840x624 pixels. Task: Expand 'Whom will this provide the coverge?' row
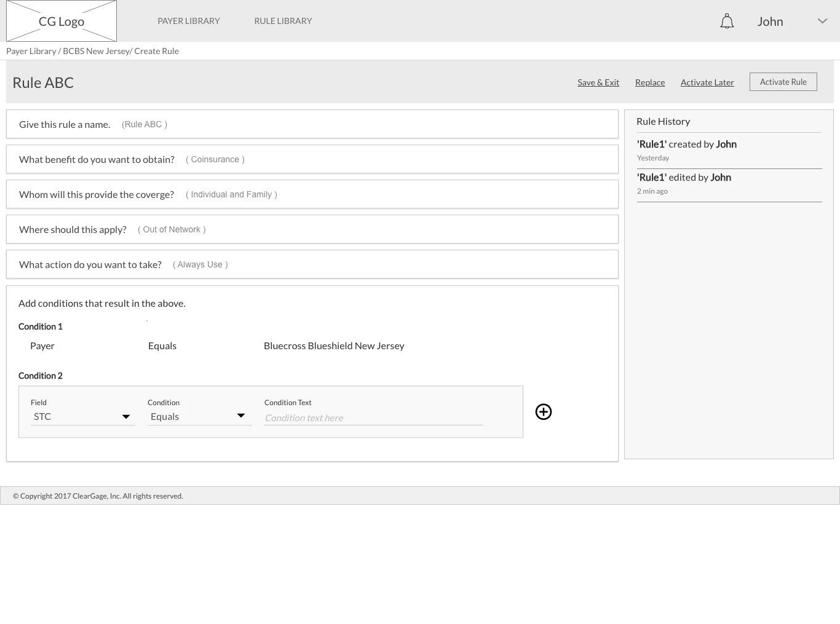[312, 194]
